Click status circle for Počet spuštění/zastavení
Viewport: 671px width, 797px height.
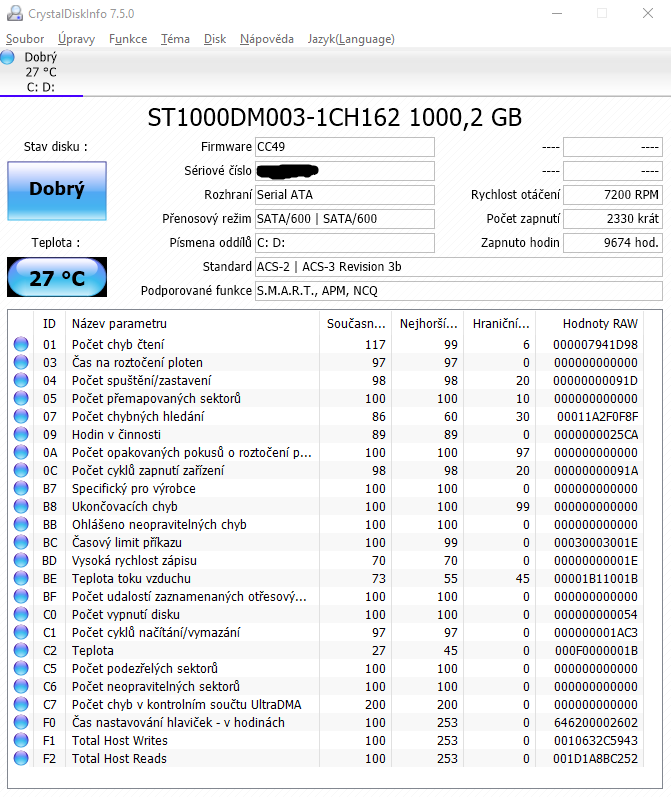click(21, 380)
